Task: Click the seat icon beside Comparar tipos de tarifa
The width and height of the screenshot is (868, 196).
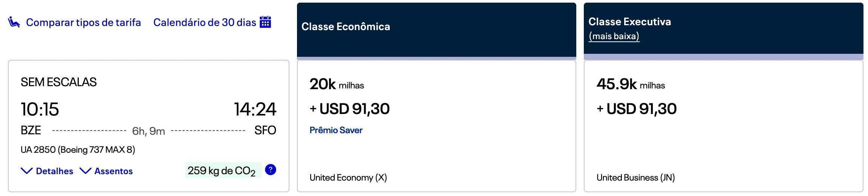Action: 14,22
